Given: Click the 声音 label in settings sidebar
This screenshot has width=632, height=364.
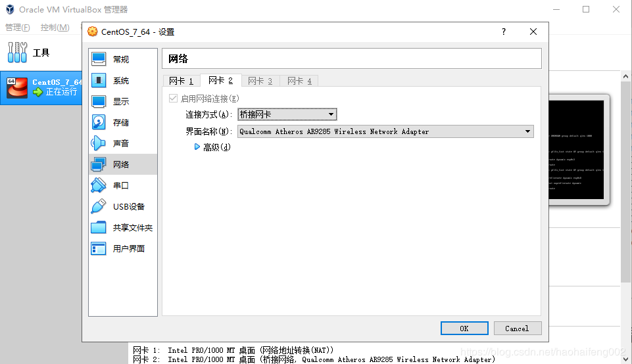Looking at the screenshot, I should pos(121,143).
